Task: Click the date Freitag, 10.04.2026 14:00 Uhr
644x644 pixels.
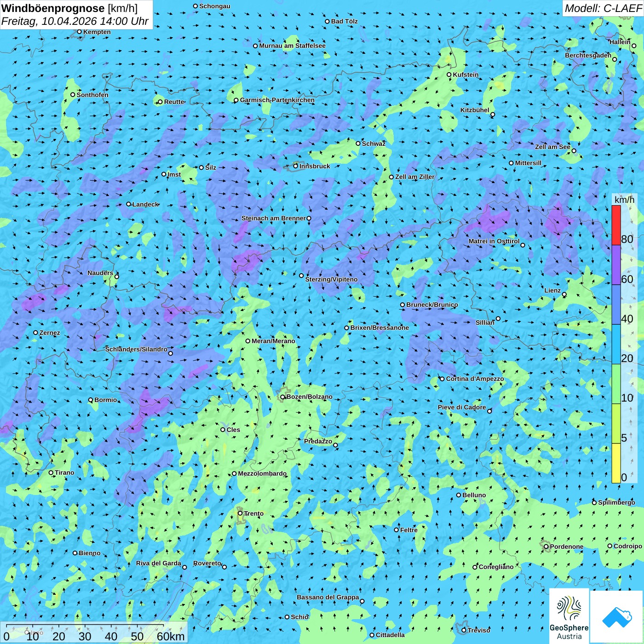Action: click(x=75, y=21)
